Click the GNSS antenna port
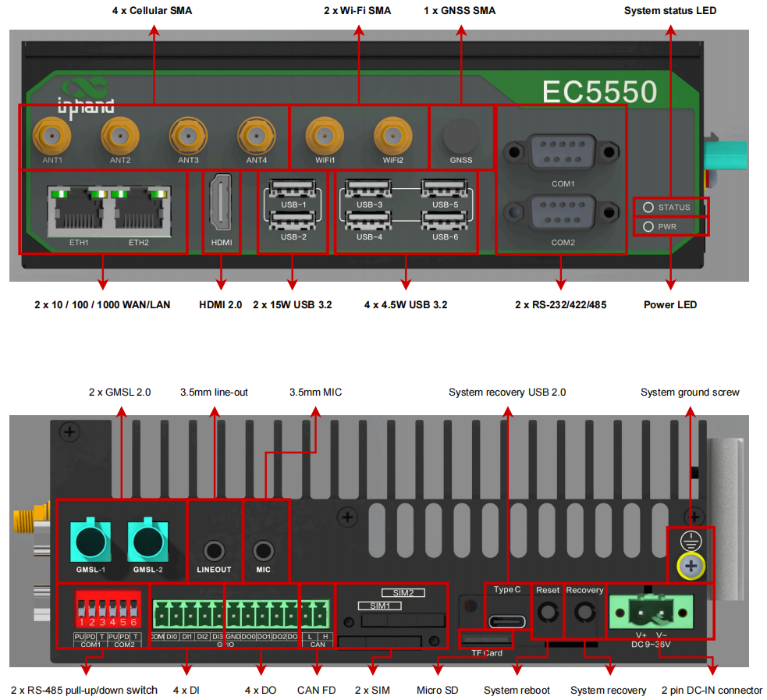 tap(460, 137)
